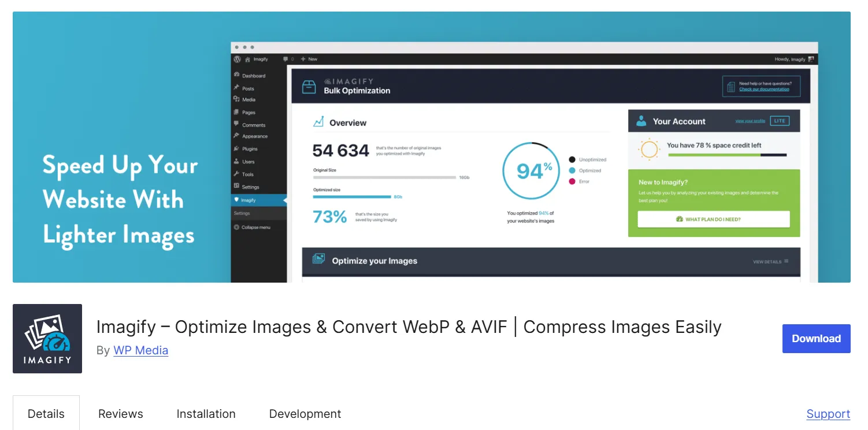Viewport: 868px width, 430px height.
Task: Click the Appearance brush icon in banner sidebar
Action: [236, 136]
